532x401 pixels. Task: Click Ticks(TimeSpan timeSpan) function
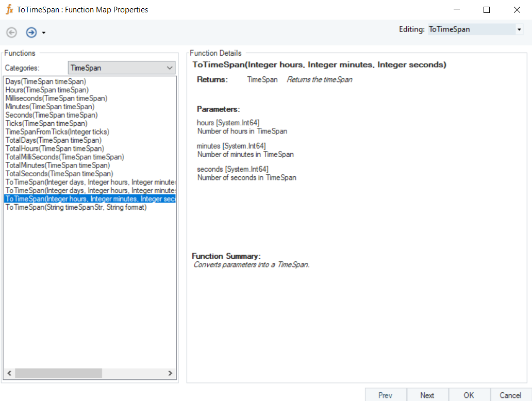(x=46, y=124)
